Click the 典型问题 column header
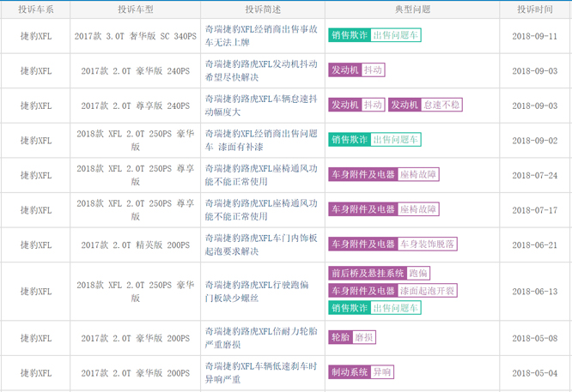This screenshot has width=572, height=392. pyautogui.click(x=412, y=9)
